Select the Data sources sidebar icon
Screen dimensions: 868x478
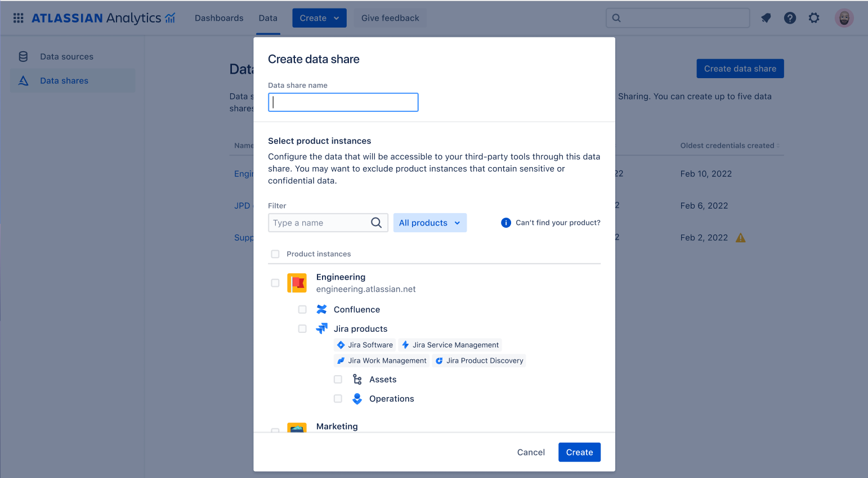23,56
